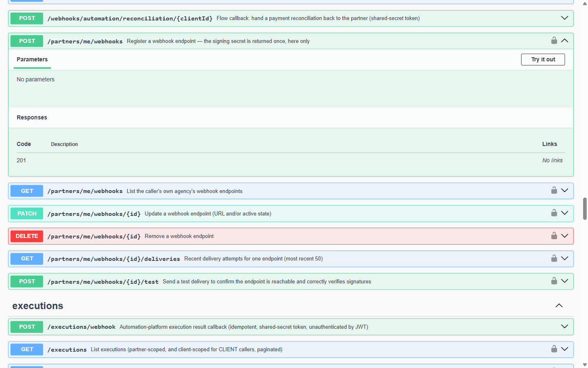Open the /partners/me/webhooks/{id}/deliveries path link
This screenshot has width=588, height=368.
click(114, 259)
